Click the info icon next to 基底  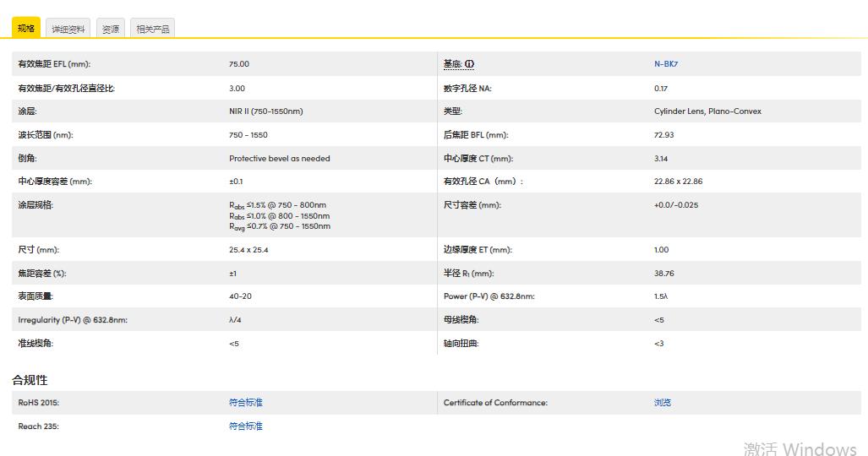click(469, 64)
